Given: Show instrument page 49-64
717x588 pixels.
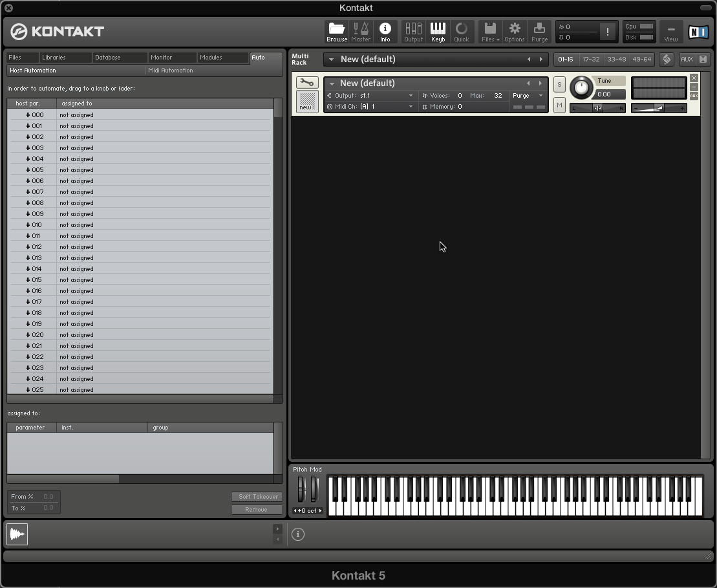Looking at the screenshot, I should tap(641, 60).
